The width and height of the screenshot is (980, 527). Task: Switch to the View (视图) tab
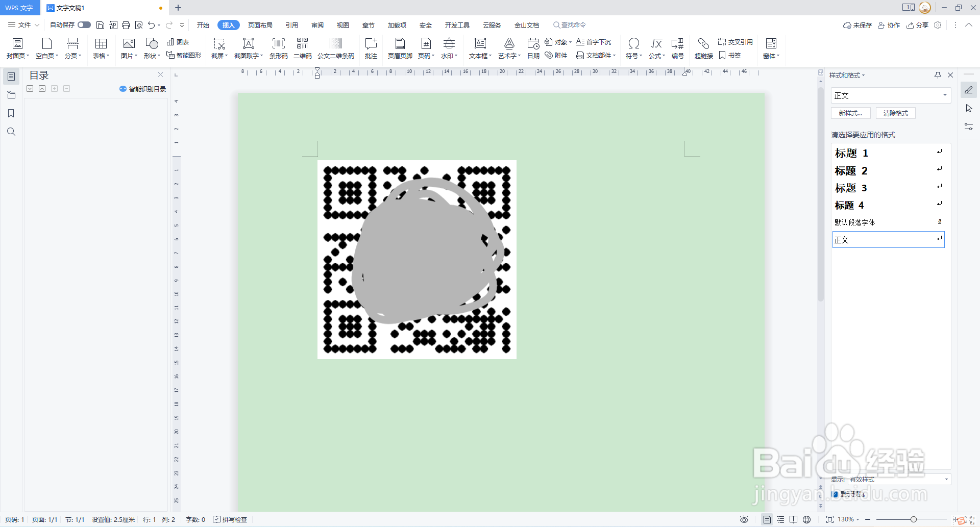(343, 25)
